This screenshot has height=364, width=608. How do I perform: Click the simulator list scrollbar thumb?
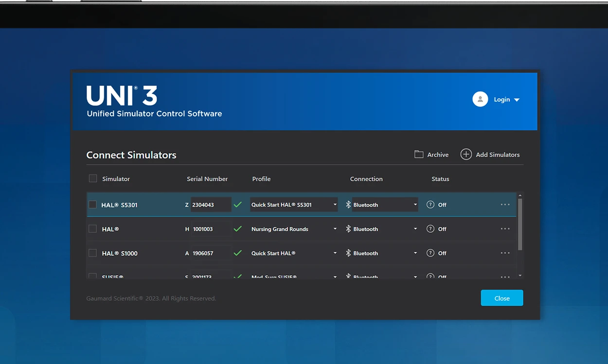tap(520, 224)
